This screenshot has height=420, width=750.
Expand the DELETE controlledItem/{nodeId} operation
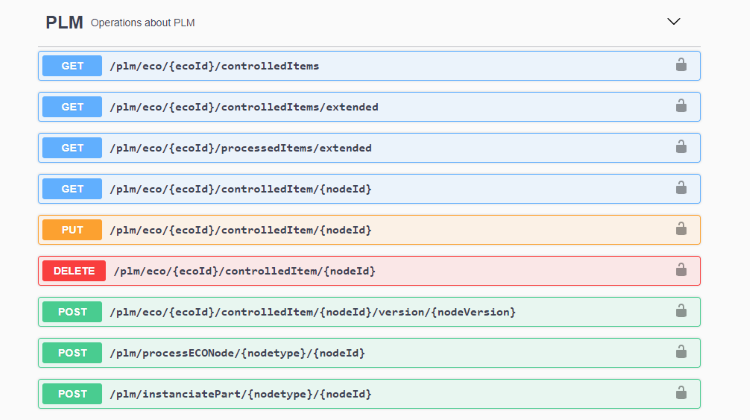click(x=369, y=271)
